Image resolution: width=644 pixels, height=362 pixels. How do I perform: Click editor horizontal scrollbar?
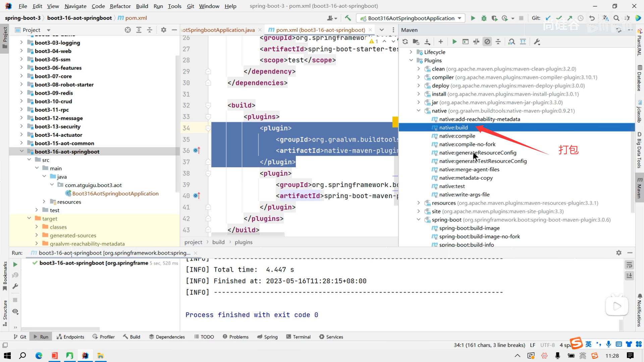tap(248, 234)
